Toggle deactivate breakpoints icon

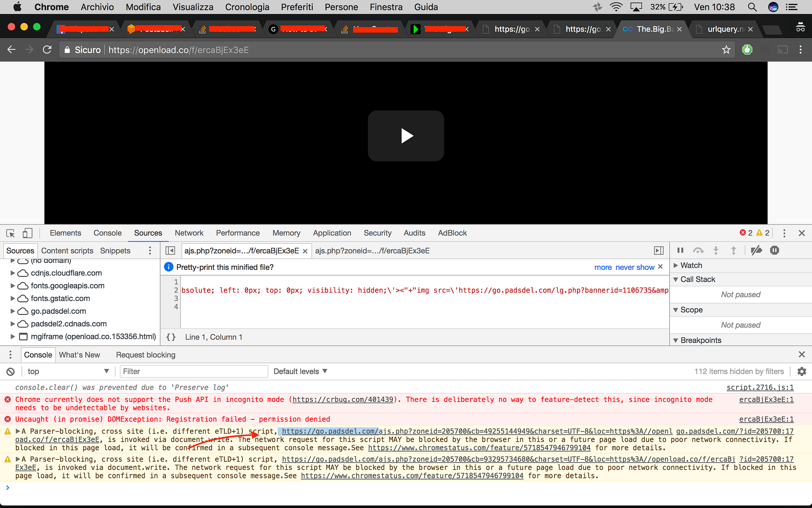pos(756,250)
